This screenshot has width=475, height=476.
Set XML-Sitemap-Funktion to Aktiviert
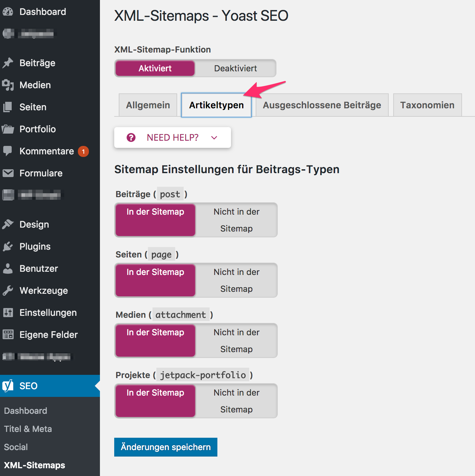155,68
